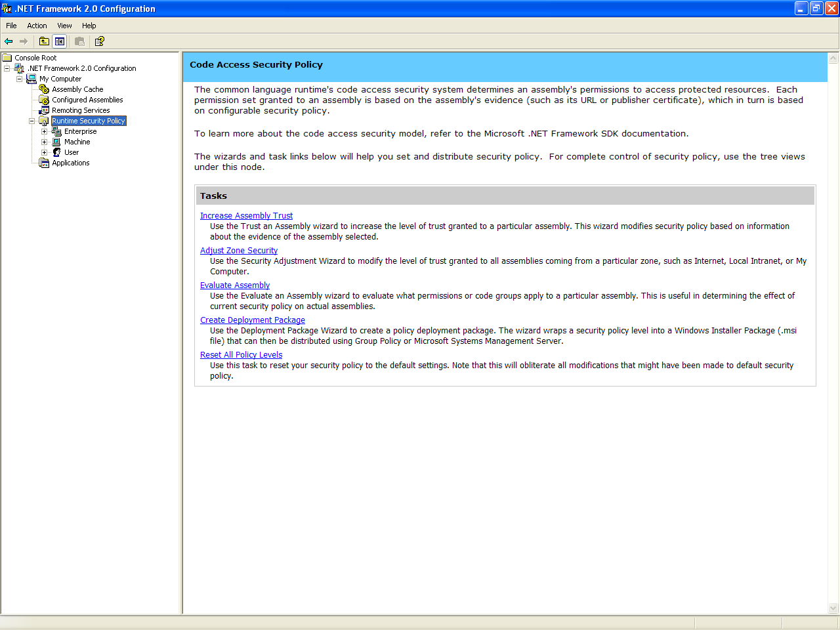The height and width of the screenshot is (630, 840).
Task: Click the My Computer node icon
Action: pyautogui.click(x=31, y=79)
